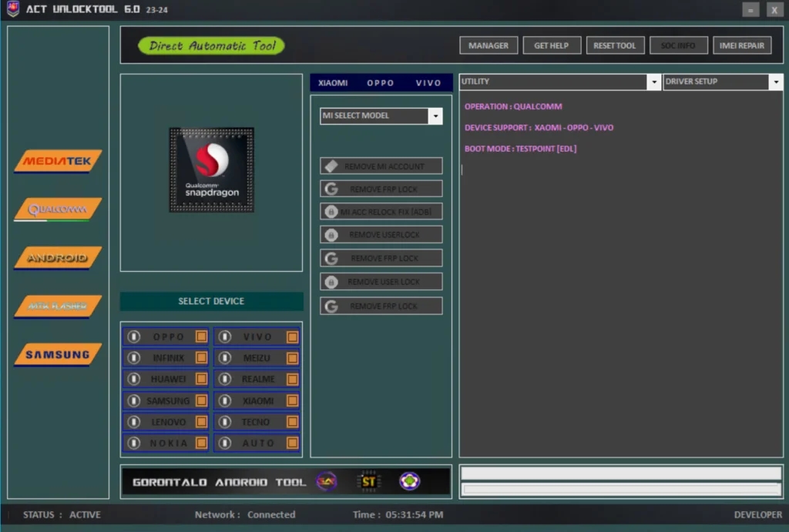Select the Samsung sidebar badge
Viewport: 789px width, 532px height.
point(58,354)
